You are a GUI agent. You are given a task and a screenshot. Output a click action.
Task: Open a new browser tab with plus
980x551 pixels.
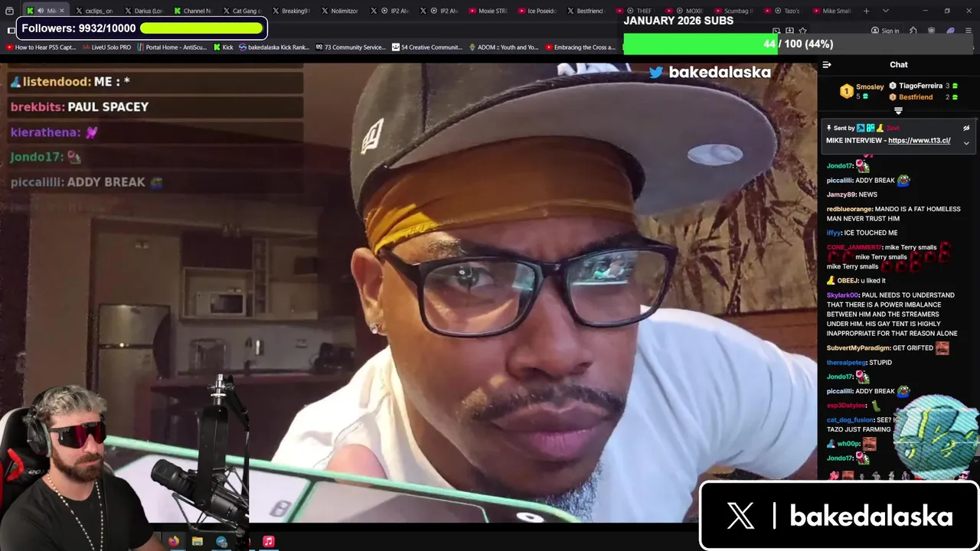[867, 11]
